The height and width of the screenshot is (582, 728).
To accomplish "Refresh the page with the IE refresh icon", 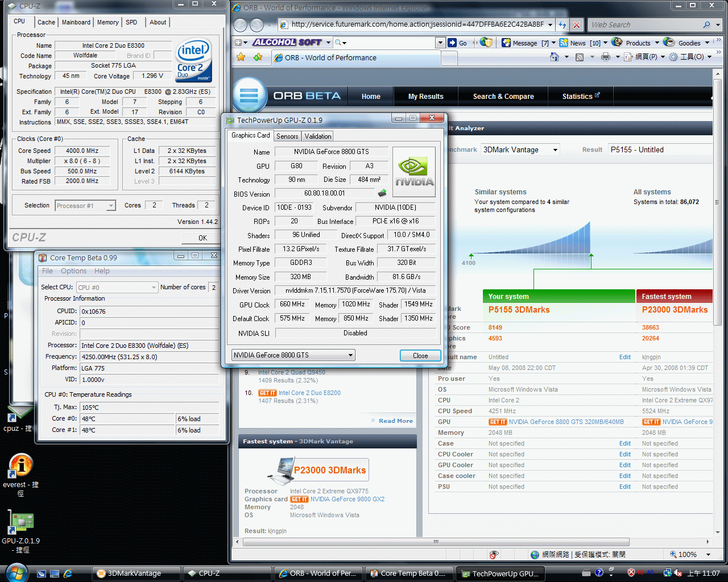I will 562,25.
